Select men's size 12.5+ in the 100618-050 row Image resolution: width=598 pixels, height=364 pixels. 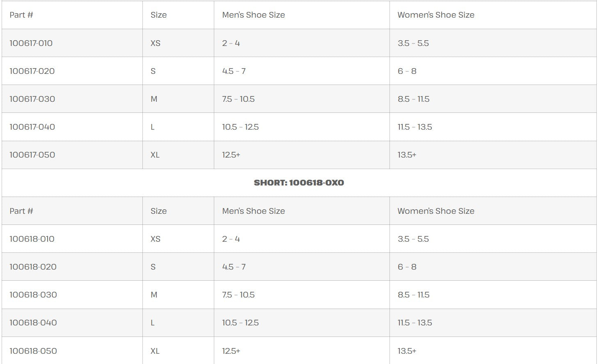[x=231, y=351]
